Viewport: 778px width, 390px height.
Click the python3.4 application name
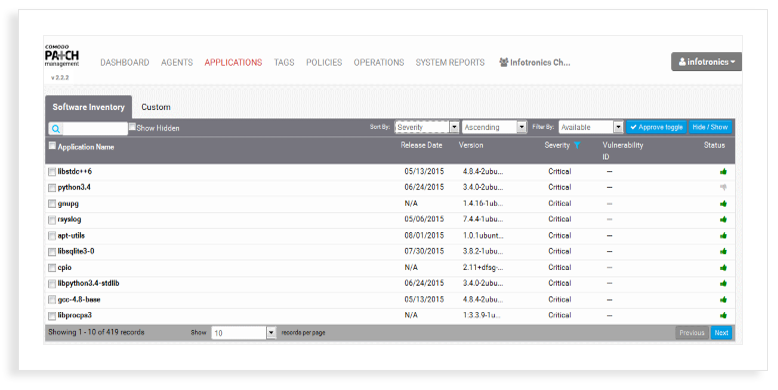coord(74,188)
